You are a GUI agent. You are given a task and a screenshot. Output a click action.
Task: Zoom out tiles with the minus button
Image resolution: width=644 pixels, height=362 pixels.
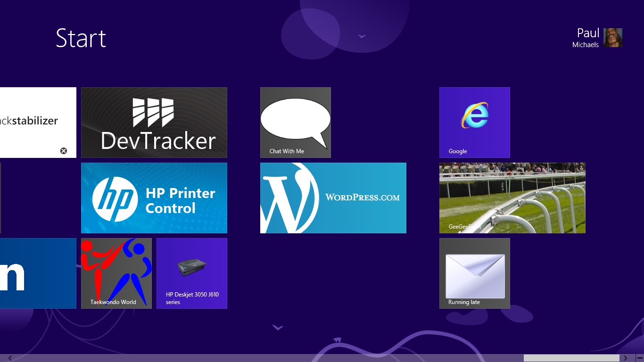point(639,358)
